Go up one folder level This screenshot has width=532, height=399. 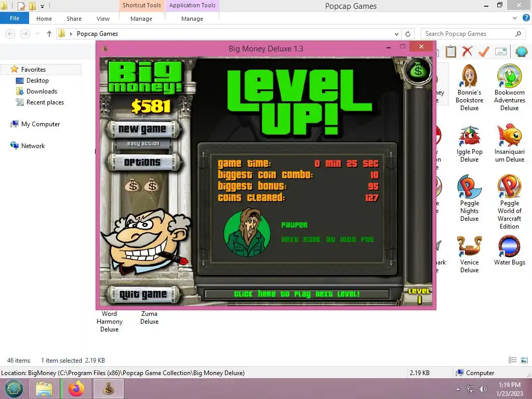click(x=49, y=34)
